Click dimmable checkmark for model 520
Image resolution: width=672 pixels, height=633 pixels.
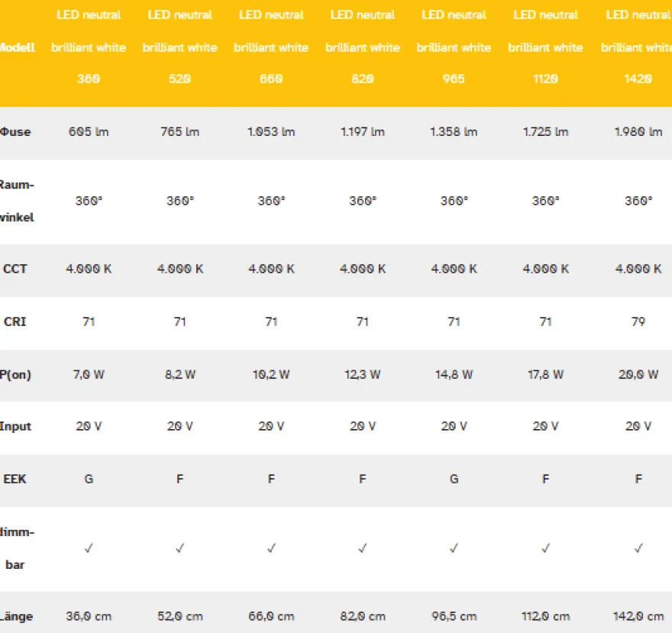click(x=180, y=548)
